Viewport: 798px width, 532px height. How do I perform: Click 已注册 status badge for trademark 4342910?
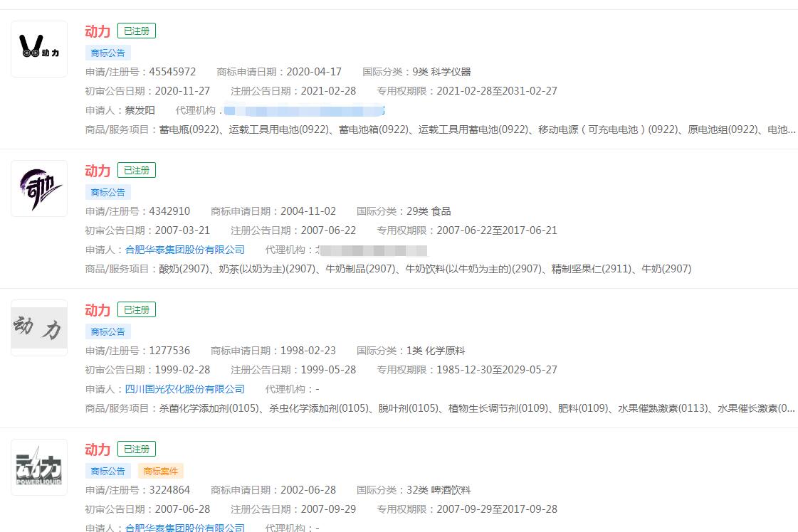tap(137, 171)
